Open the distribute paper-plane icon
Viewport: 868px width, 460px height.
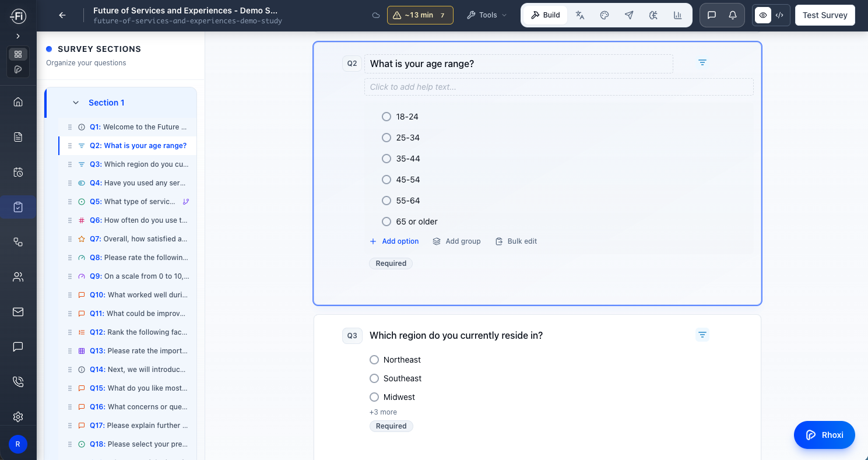(x=629, y=15)
